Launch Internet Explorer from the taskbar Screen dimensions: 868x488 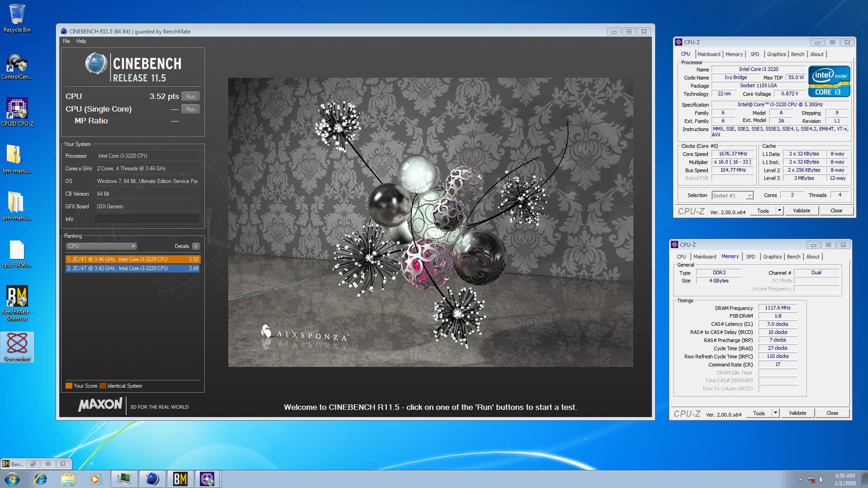[41, 479]
